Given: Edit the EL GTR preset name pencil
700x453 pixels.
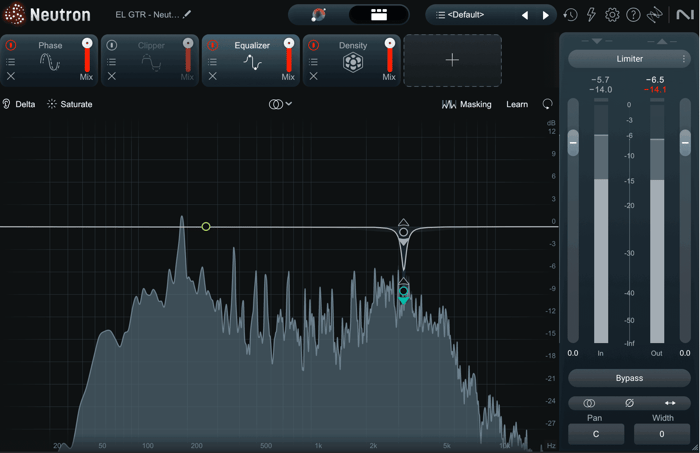Looking at the screenshot, I should 187,14.
